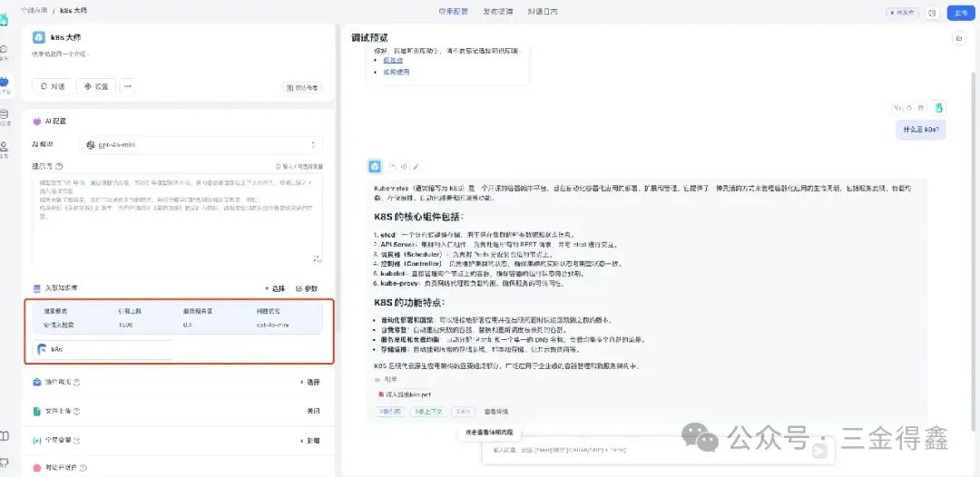Expand the prompt editor to fullscreen
980x477 pixels.
pyautogui.click(x=317, y=258)
